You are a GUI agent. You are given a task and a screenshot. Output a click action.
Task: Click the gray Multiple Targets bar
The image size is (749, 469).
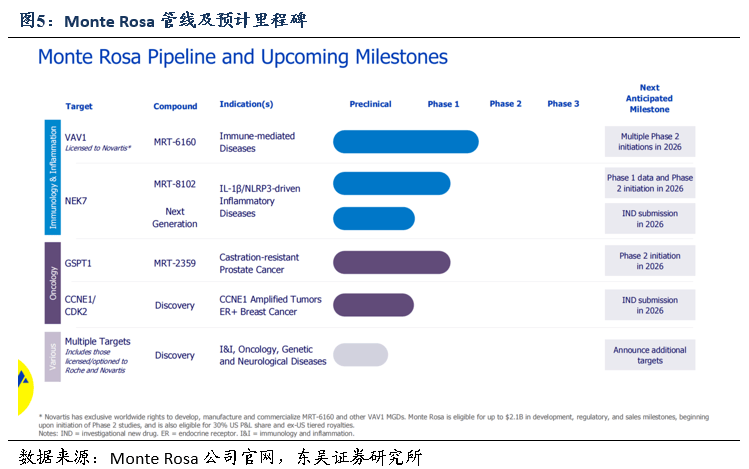click(x=360, y=354)
